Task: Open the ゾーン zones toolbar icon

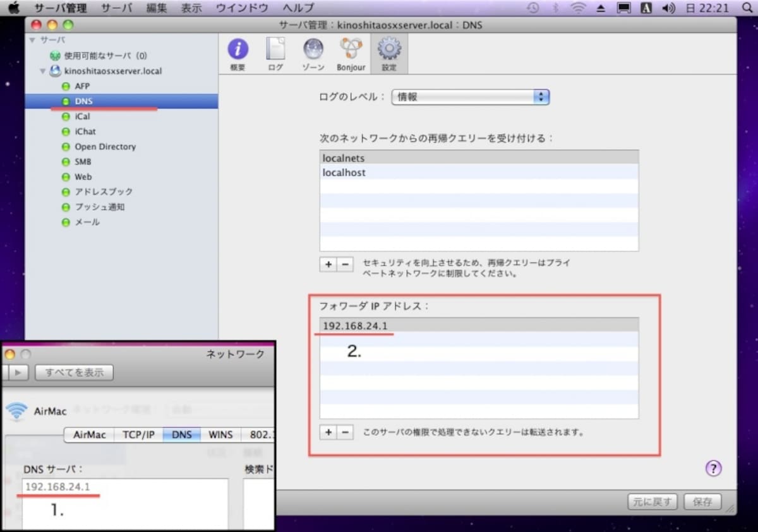Action: [x=313, y=54]
